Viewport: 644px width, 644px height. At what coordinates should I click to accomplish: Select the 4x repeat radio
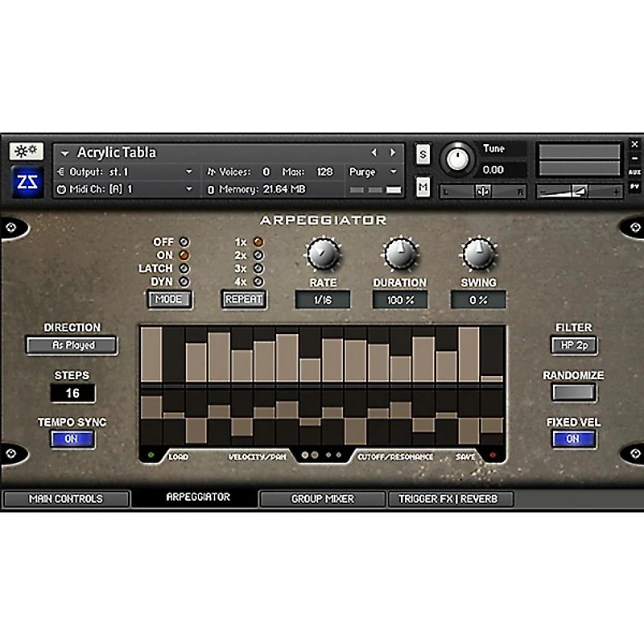tap(258, 282)
